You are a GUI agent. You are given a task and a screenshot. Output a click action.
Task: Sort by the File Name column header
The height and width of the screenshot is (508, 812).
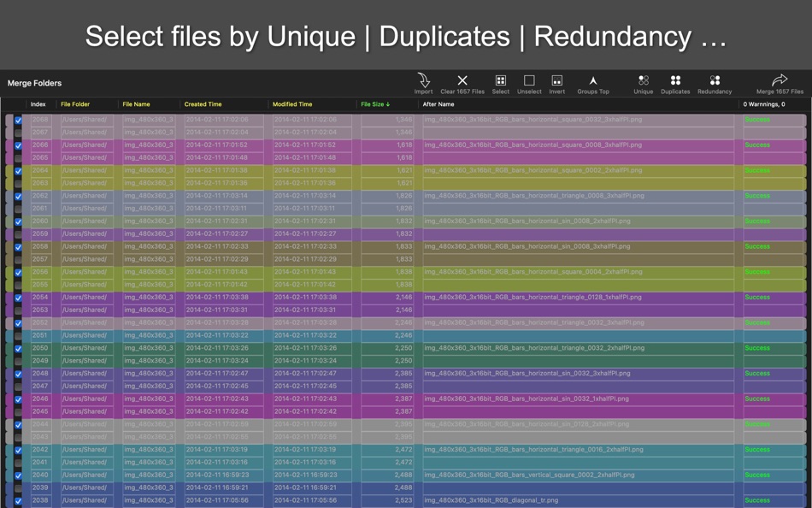tap(136, 104)
